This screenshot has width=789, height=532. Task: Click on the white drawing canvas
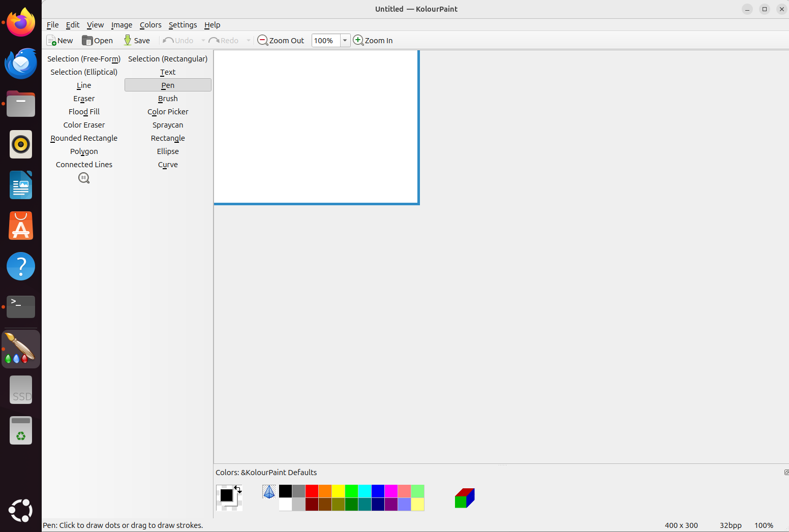click(316, 127)
